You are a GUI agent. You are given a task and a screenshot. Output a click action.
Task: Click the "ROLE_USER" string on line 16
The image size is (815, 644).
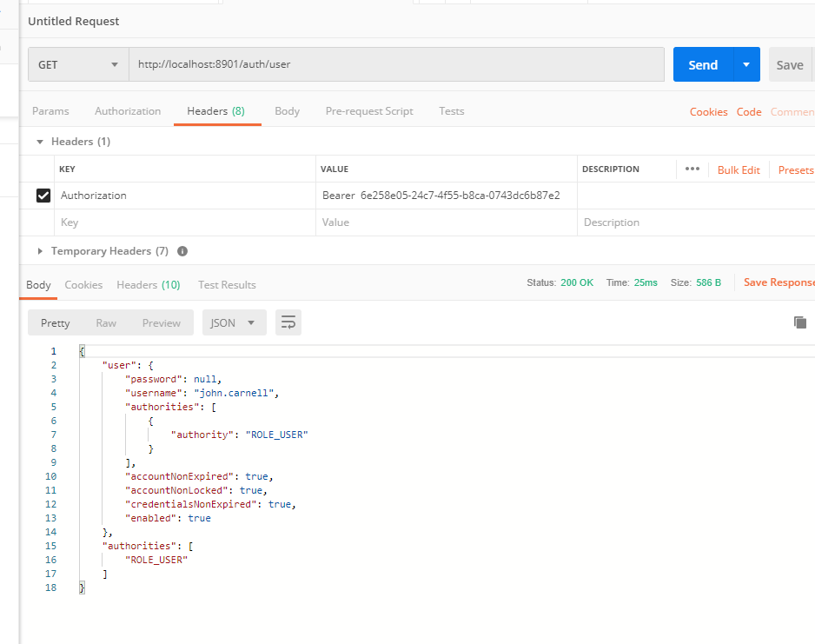[156, 560]
